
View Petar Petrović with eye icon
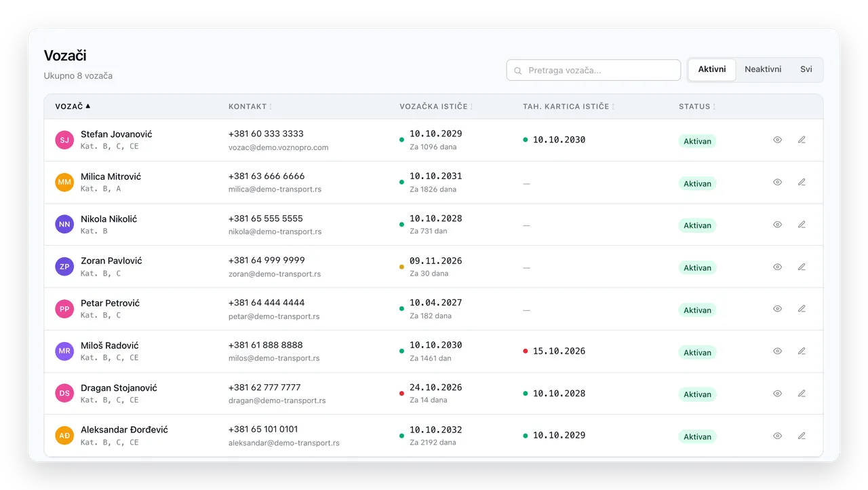[778, 309]
